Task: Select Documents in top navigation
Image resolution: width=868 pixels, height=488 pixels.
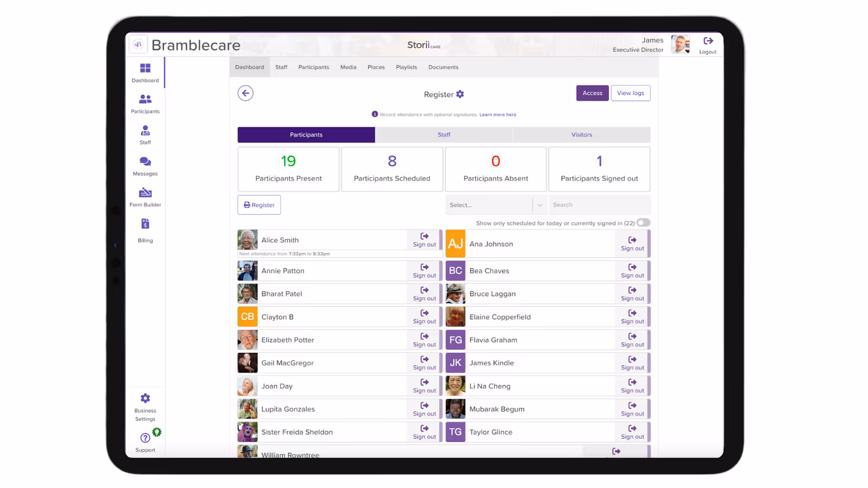Action: pyautogui.click(x=443, y=67)
